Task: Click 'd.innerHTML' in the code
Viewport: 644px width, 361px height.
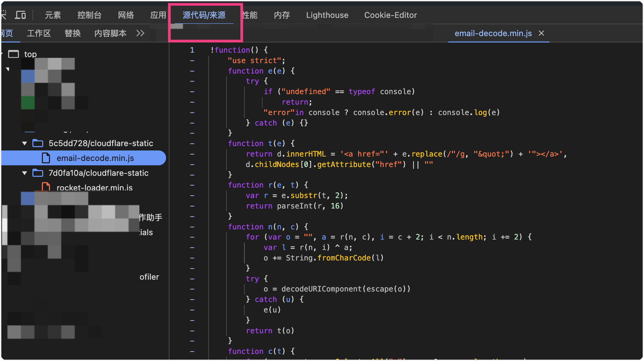Action: 301,154
